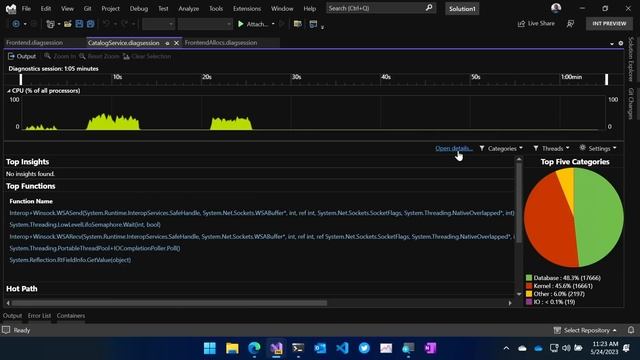The image size is (640, 360).
Task: Open the Interop+Winsock.WSARecv function link
Action: pos(262,236)
